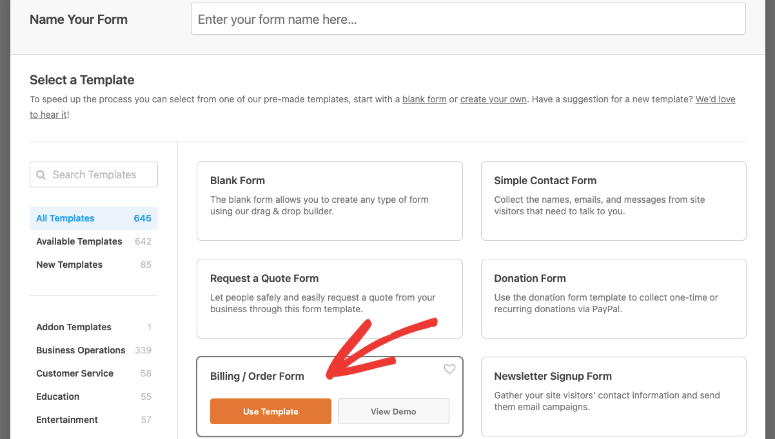
Task: Click the form name input field
Action: [x=468, y=19]
